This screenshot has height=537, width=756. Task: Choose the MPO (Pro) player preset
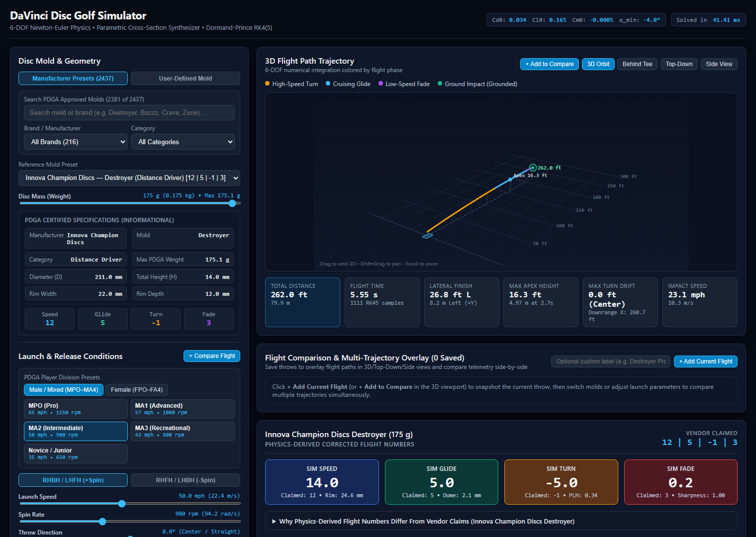(76, 409)
